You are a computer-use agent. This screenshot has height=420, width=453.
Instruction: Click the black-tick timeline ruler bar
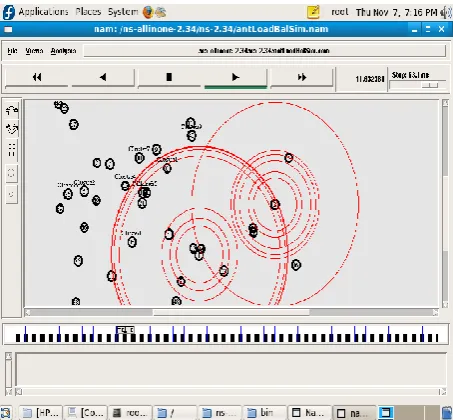point(227,338)
